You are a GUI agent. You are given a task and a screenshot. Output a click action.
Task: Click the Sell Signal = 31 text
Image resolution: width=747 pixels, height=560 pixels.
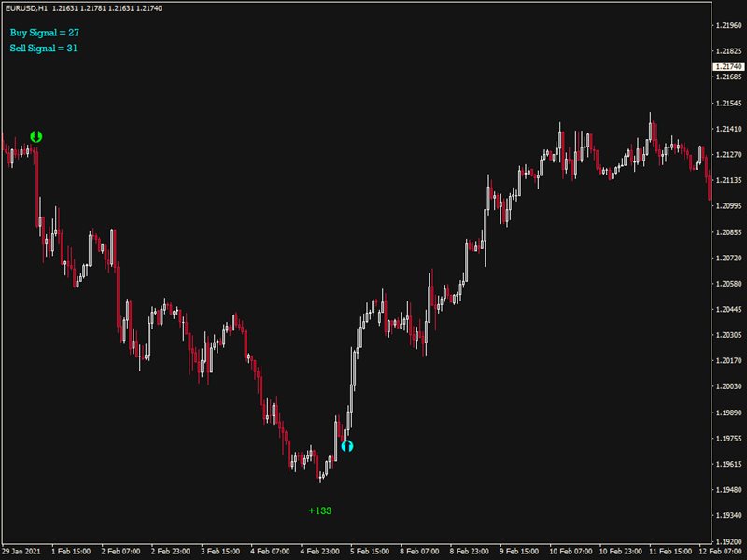tap(43, 48)
